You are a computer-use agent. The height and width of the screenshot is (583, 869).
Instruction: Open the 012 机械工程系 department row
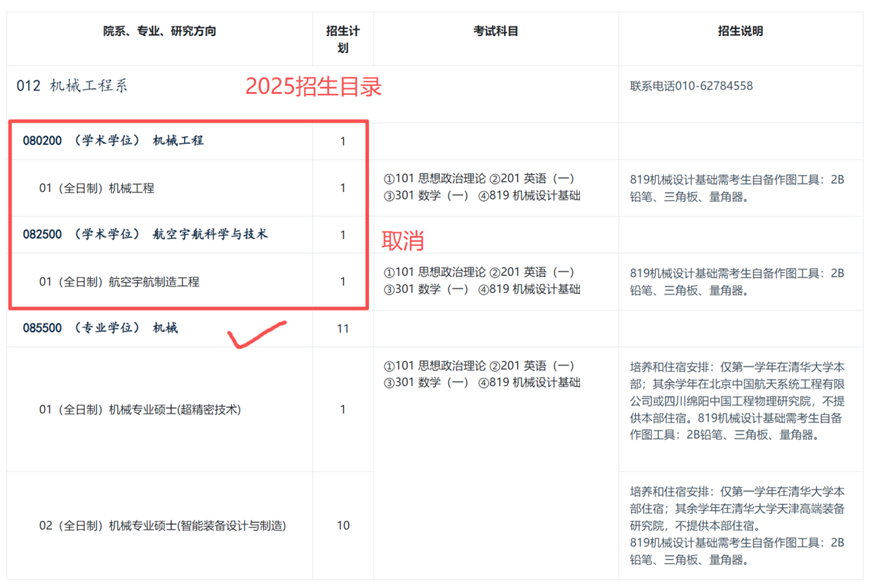click(73, 86)
